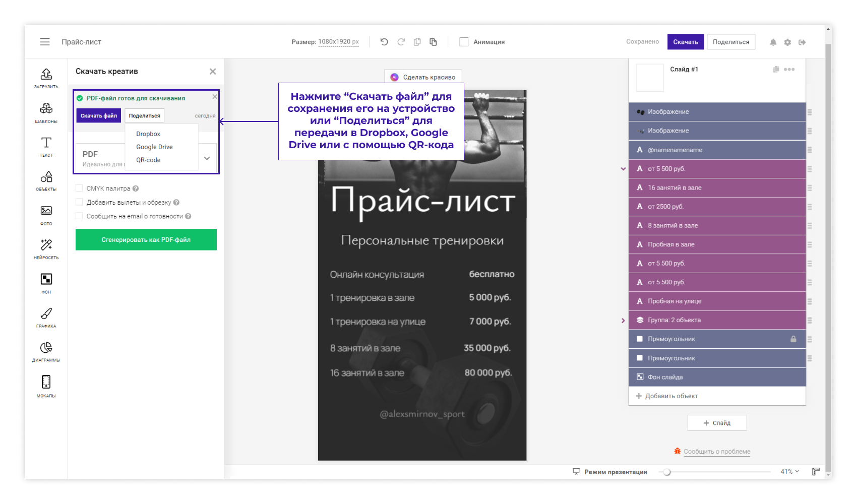
Task: Check Сообщить на email о готовности
Action: tap(79, 216)
